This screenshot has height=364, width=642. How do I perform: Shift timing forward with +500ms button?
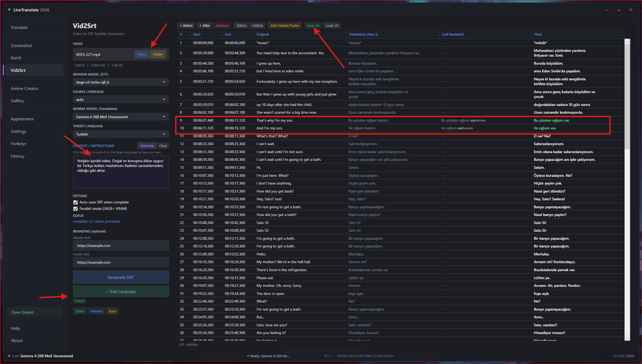pyautogui.click(x=257, y=26)
